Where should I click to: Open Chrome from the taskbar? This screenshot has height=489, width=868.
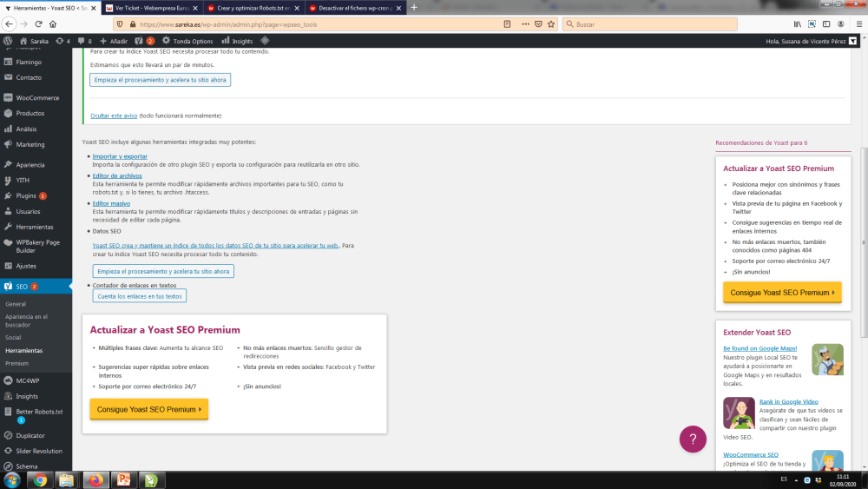coord(40,480)
